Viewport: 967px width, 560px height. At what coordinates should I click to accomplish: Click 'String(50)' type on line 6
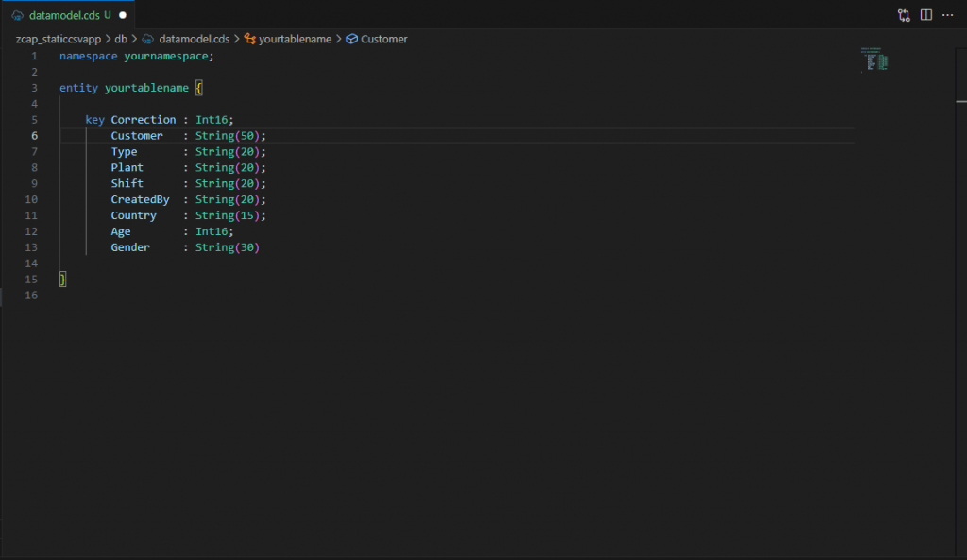tap(228, 136)
